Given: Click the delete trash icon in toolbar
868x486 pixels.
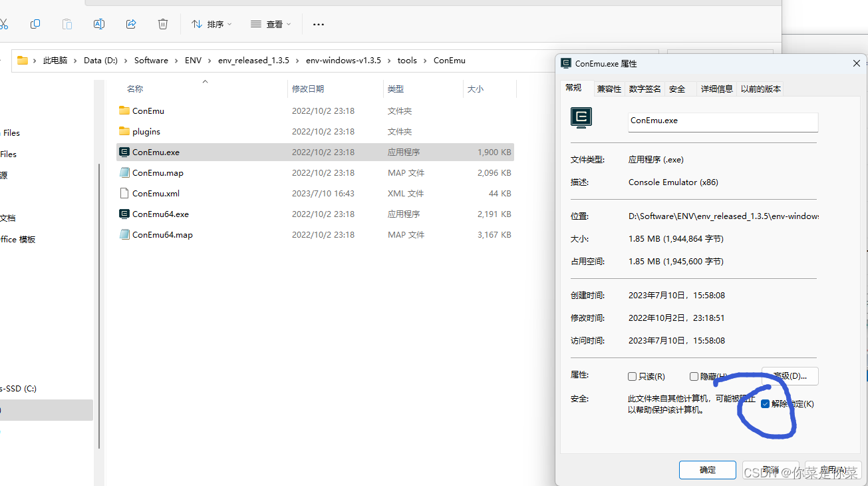Looking at the screenshot, I should click(x=163, y=24).
